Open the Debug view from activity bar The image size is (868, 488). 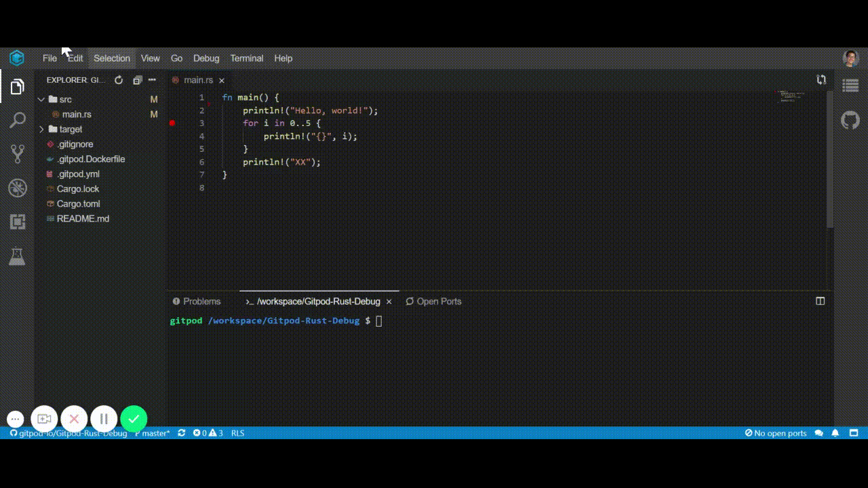click(x=16, y=188)
